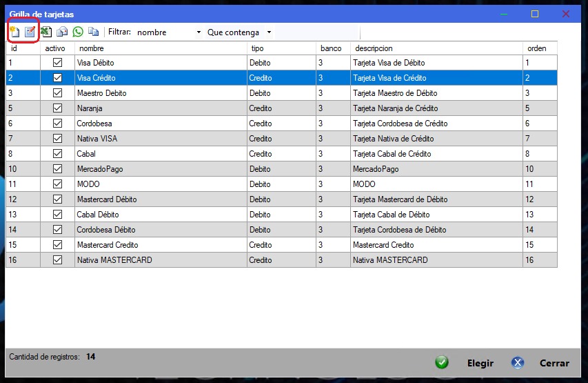Select the MercadoPago name cell
This screenshot has width=588, height=383.
(x=161, y=169)
